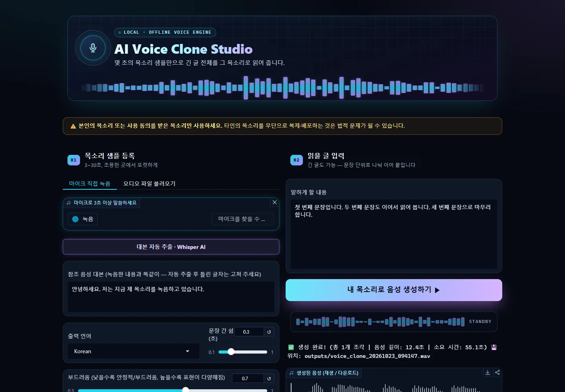Click the 참조 음성 대본 text field

171,297
